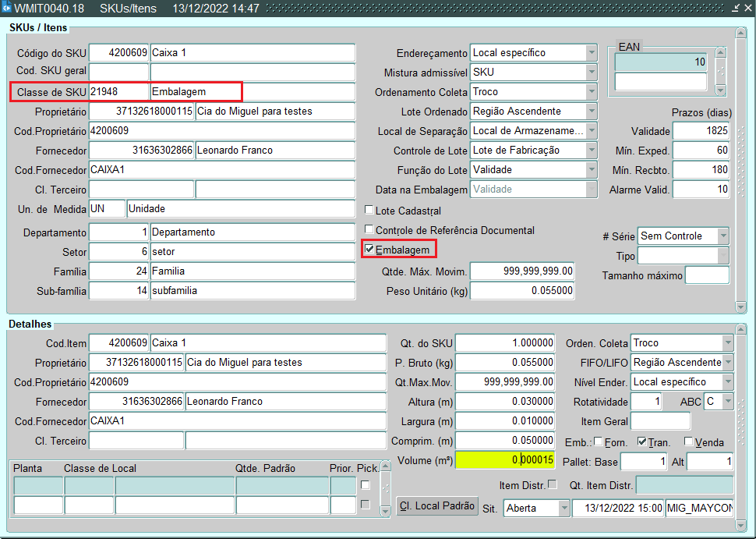Click the Setor number field

119,252
